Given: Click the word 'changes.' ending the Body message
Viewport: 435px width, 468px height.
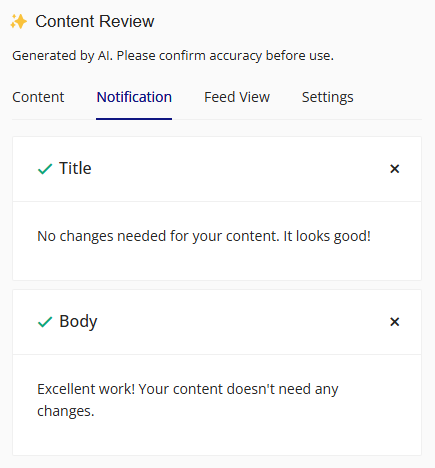Looking at the screenshot, I should tap(66, 411).
